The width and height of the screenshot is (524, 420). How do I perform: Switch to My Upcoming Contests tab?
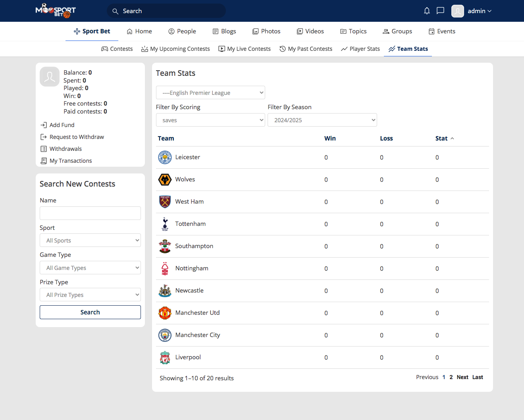(x=175, y=49)
